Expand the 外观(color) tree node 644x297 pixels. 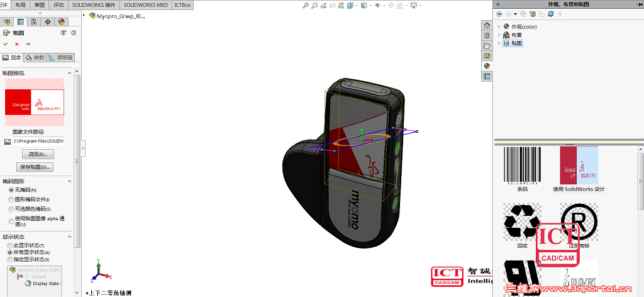(x=499, y=26)
